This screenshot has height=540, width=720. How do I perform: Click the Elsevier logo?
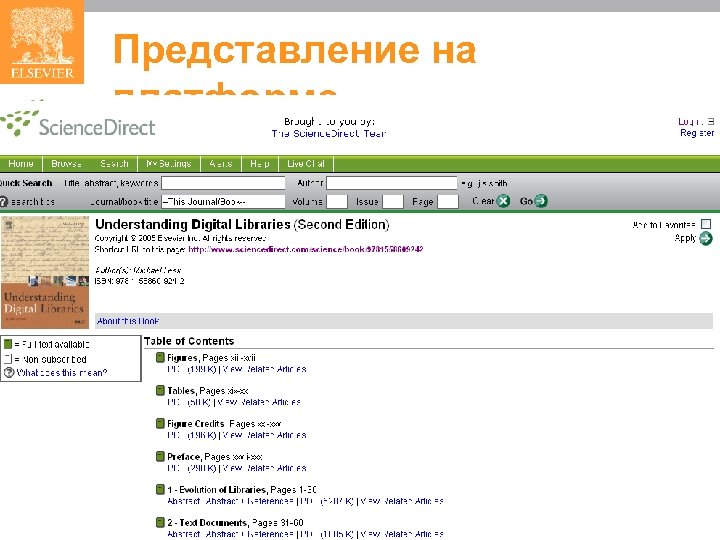tap(42, 42)
